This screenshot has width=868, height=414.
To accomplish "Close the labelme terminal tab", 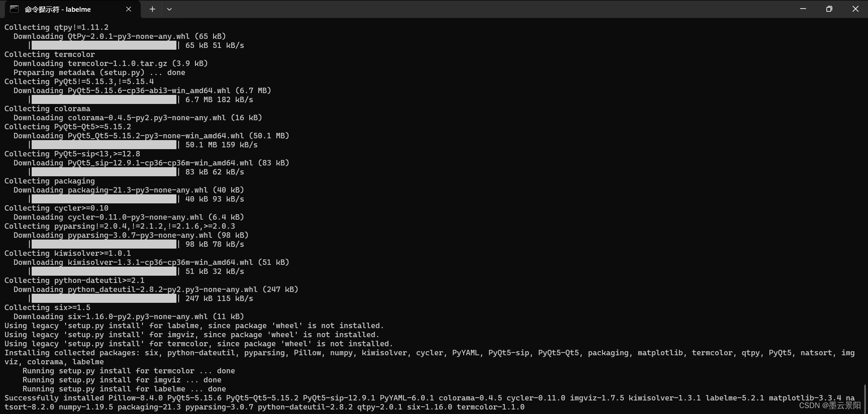I will coord(128,9).
